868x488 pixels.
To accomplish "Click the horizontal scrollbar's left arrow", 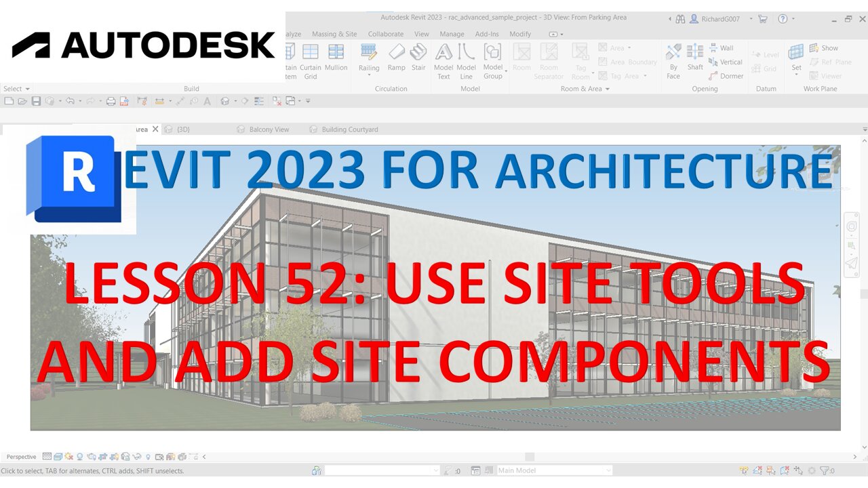I will click(x=204, y=457).
